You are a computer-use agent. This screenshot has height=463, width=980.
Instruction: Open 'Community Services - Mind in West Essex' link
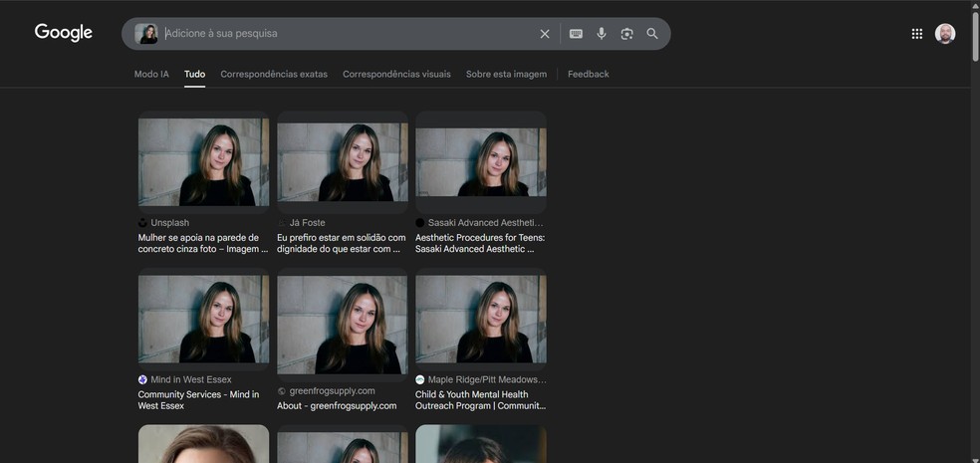pos(199,400)
